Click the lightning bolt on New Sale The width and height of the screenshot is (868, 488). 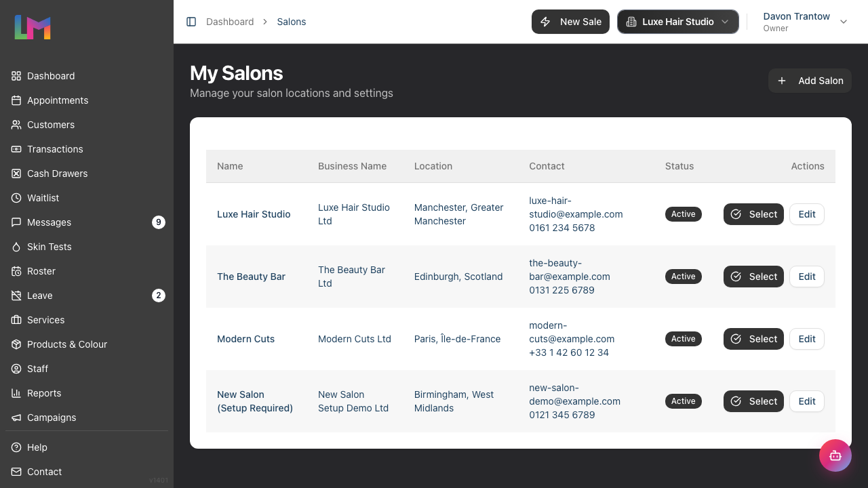(545, 22)
